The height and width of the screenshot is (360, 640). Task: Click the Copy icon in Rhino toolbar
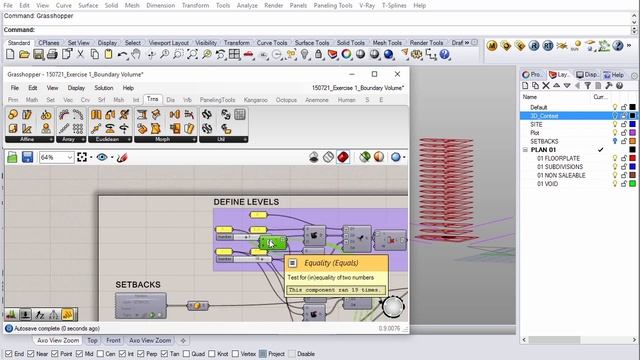click(94, 54)
